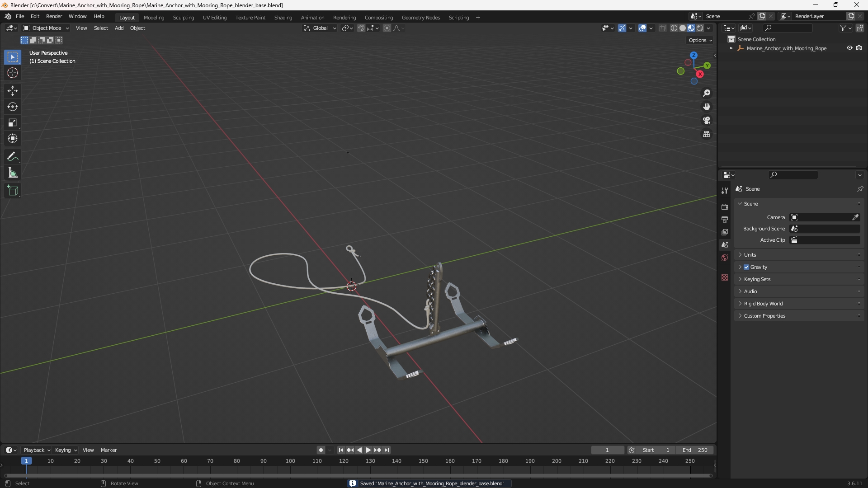Switch to the Modeling workspace tab
Screen dimensions: 868x488
[x=154, y=18]
